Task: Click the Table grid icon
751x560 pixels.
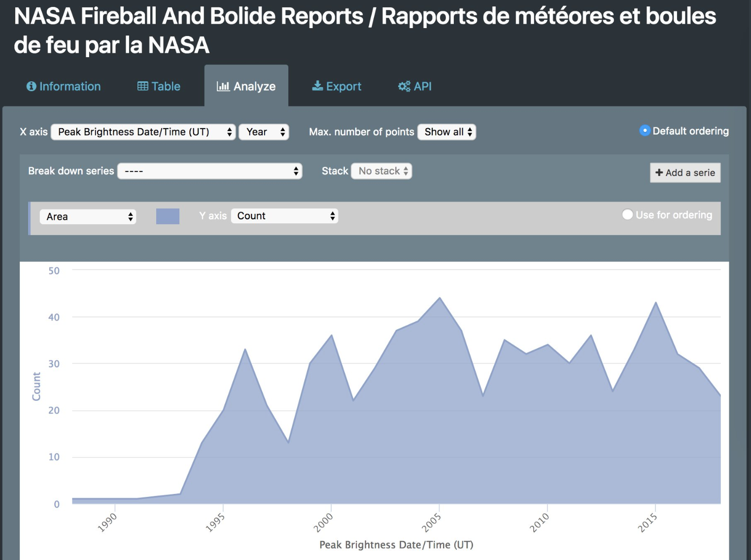Action: tap(142, 86)
